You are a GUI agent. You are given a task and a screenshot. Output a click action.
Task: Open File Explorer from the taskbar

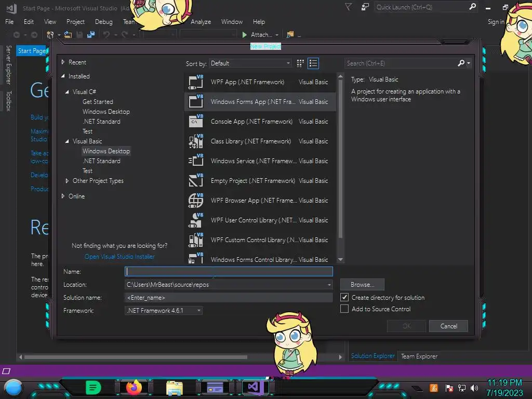175,388
